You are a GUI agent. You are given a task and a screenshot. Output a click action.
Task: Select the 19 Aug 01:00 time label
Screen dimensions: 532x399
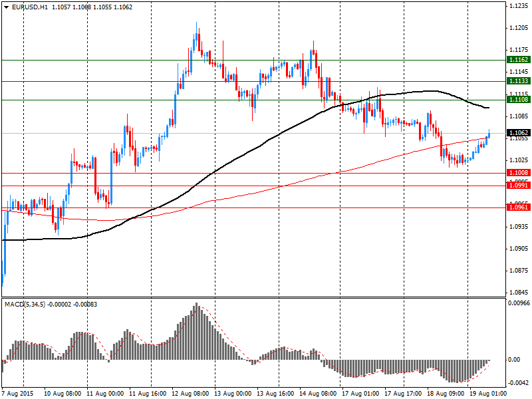[488, 394]
